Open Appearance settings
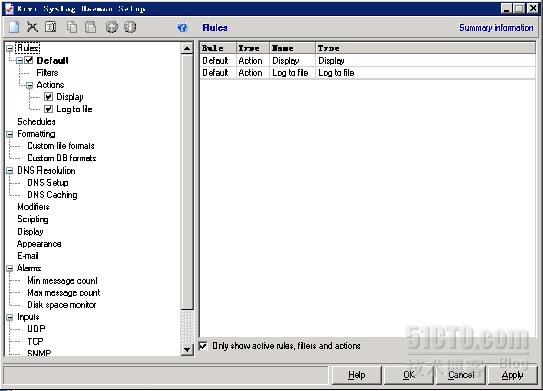Screen dimensions: 543x391 click(x=39, y=244)
